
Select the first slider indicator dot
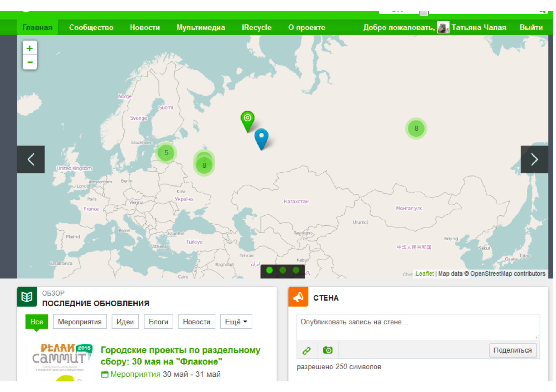point(269,270)
